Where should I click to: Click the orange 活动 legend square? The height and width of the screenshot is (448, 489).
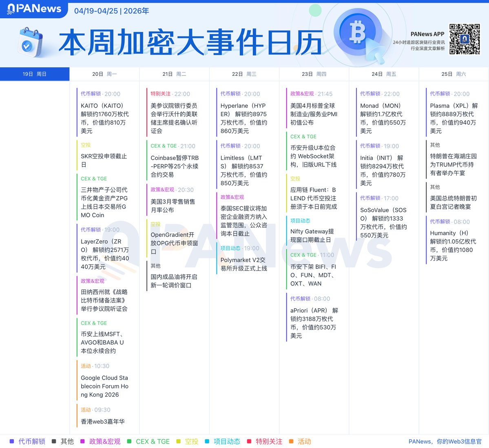click(291, 441)
